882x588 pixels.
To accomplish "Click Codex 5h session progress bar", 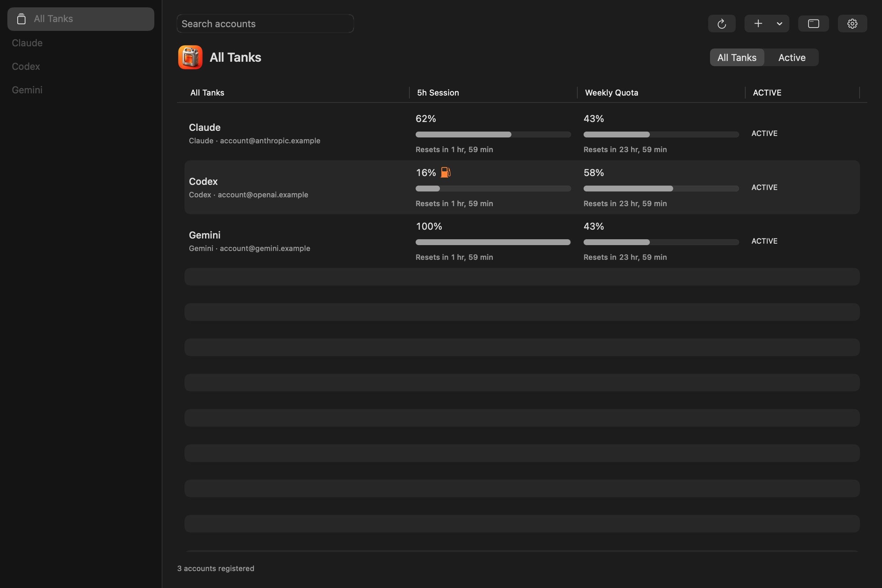I will point(493,188).
